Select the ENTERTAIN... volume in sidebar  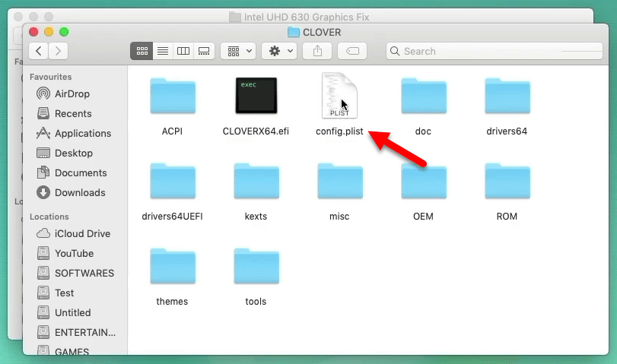tap(76, 332)
